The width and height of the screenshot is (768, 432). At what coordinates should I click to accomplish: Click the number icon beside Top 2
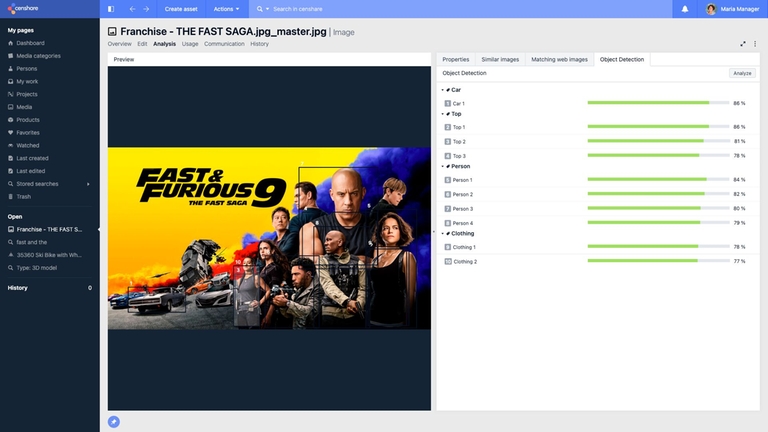click(447, 142)
